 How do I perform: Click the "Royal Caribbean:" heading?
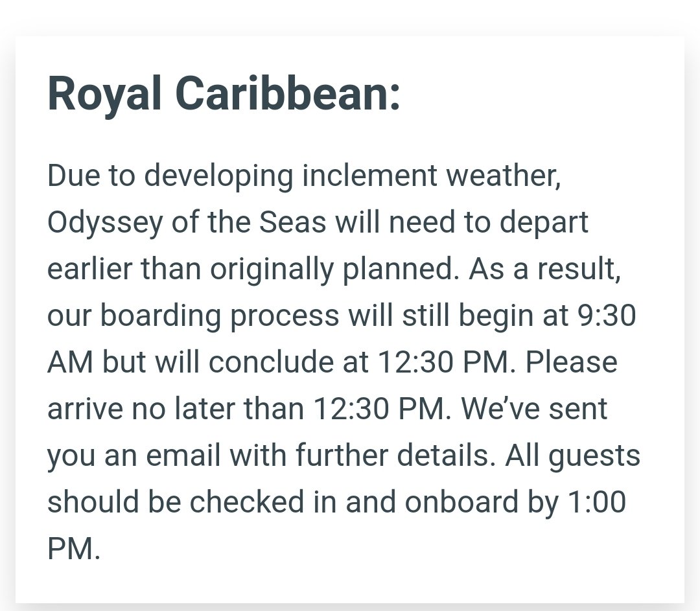click(x=224, y=94)
